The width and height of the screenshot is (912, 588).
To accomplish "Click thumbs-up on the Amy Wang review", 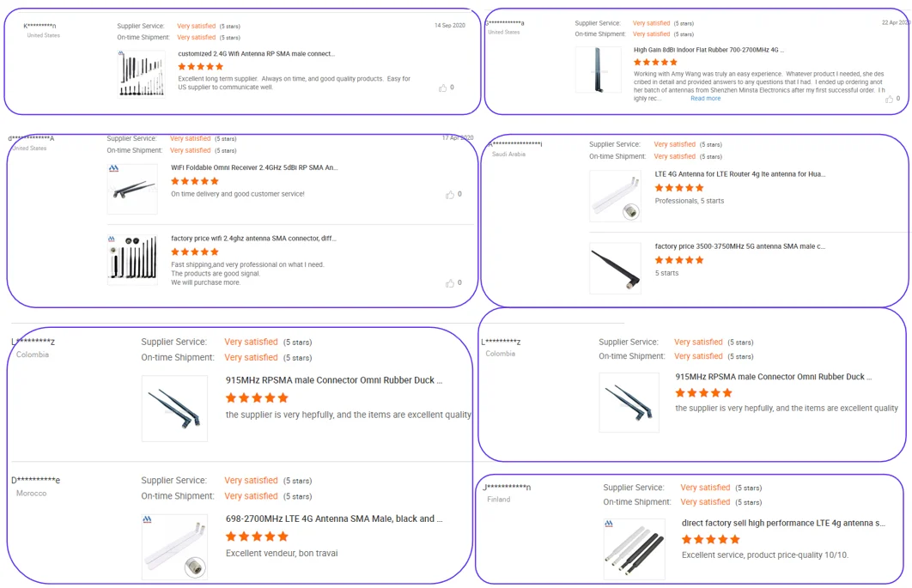I will point(889,99).
